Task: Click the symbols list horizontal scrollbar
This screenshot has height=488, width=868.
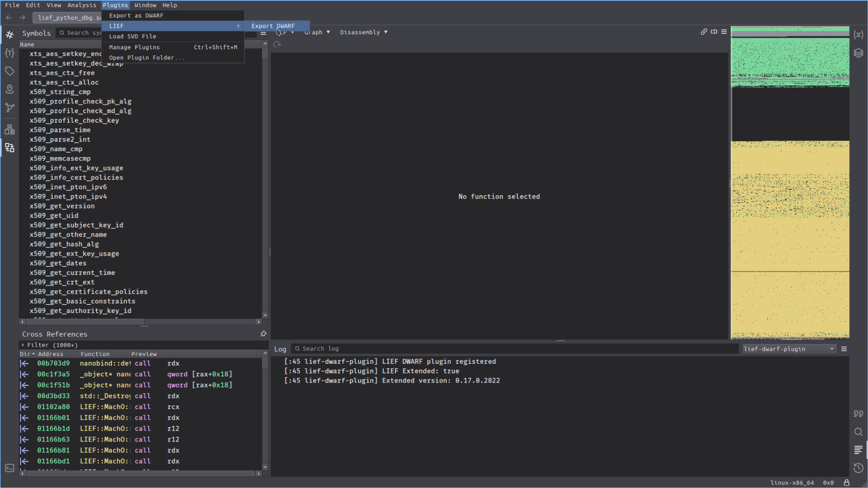Action: tap(141, 322)
